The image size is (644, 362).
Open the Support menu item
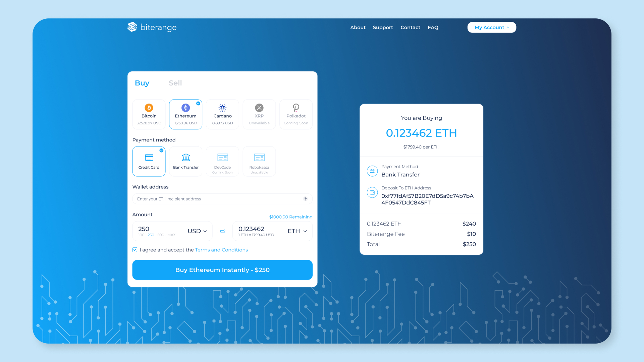[383, 27]
